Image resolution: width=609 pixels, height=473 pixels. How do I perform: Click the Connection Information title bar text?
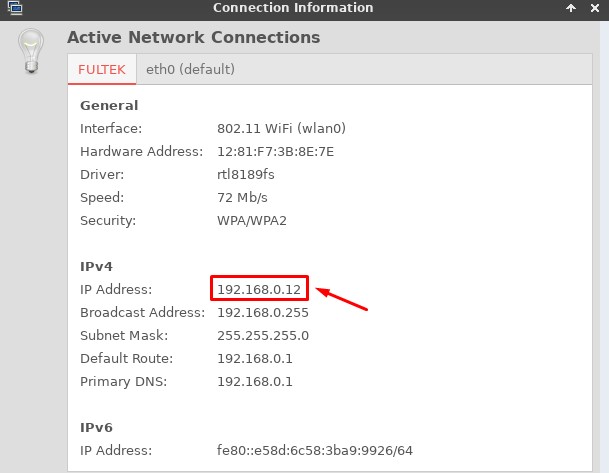[x=293, y=8]
